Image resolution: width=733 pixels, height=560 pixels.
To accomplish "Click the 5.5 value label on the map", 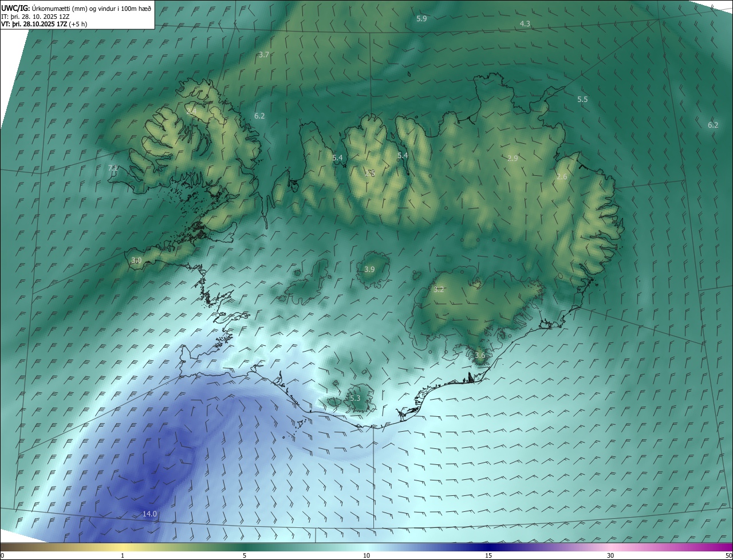I will tap(582, 100).
